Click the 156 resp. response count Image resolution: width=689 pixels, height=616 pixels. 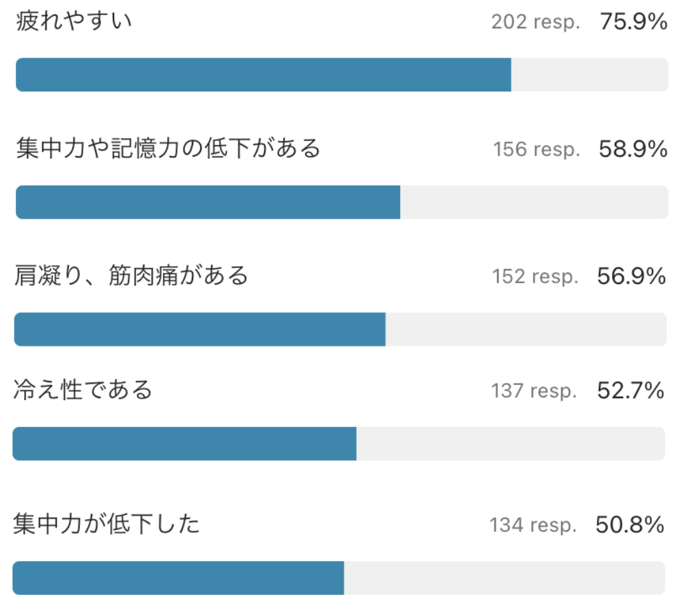[x=536, y=149]
